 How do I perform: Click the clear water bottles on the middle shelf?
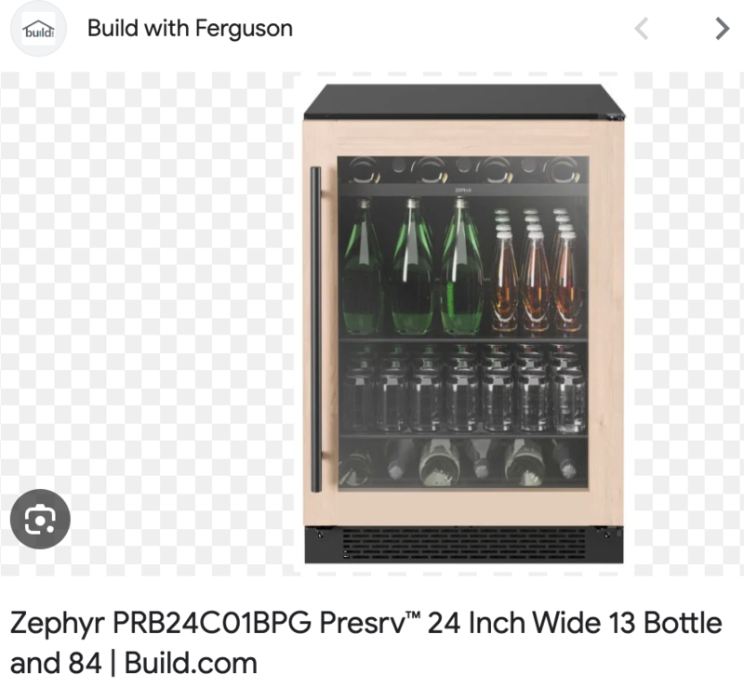pyautogui.click(x=463, y=388)
